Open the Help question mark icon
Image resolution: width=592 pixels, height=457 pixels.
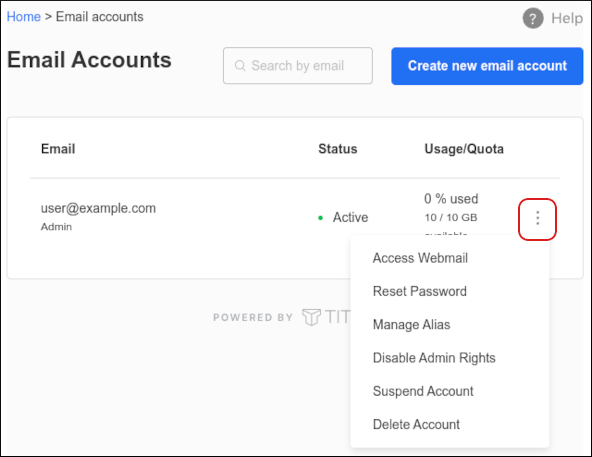pos(533,18)
